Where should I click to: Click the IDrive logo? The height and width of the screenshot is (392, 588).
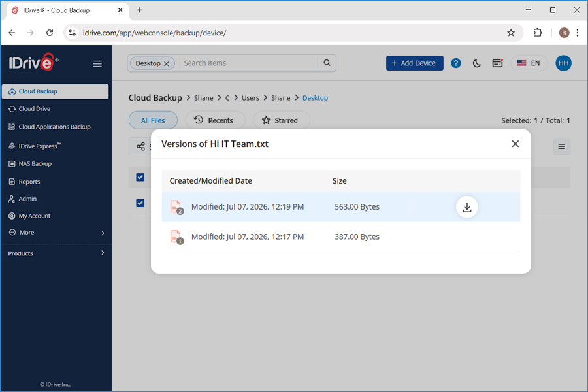click(x=33, y=62)
